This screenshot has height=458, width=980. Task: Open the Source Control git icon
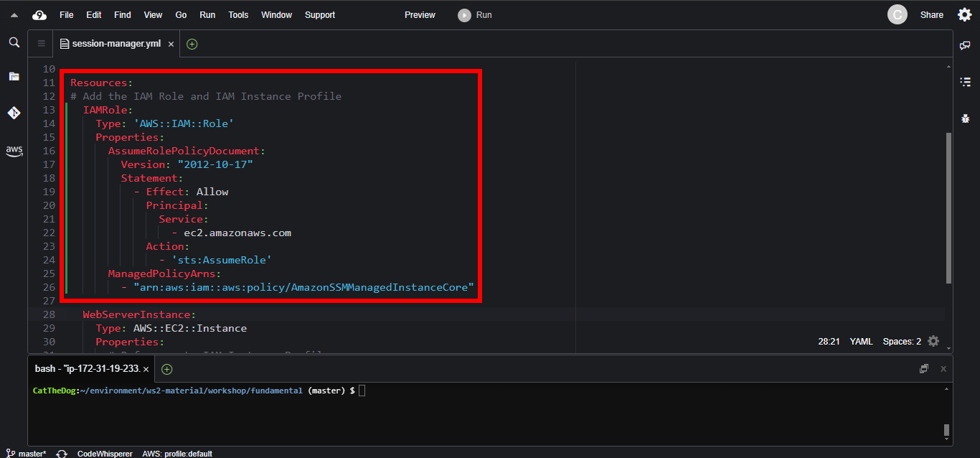14,113
